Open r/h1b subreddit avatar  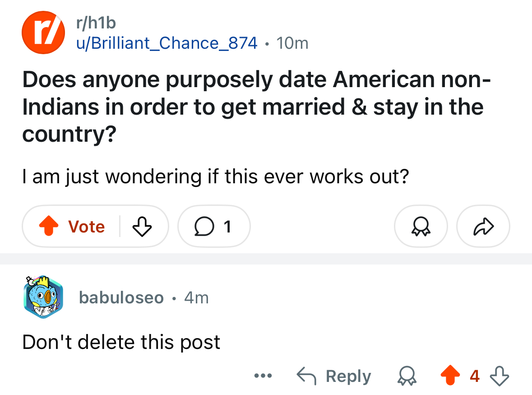(x=43, y=33)
